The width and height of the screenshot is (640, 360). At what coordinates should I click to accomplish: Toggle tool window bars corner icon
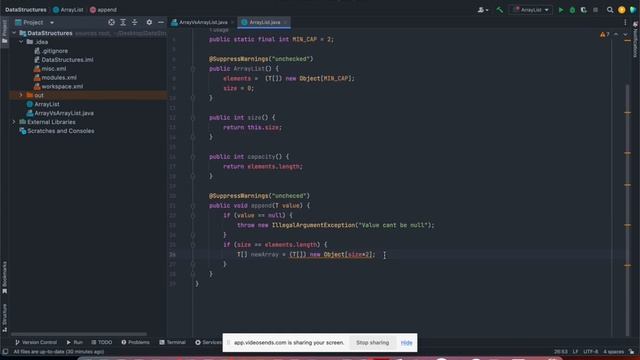(5, 351)
